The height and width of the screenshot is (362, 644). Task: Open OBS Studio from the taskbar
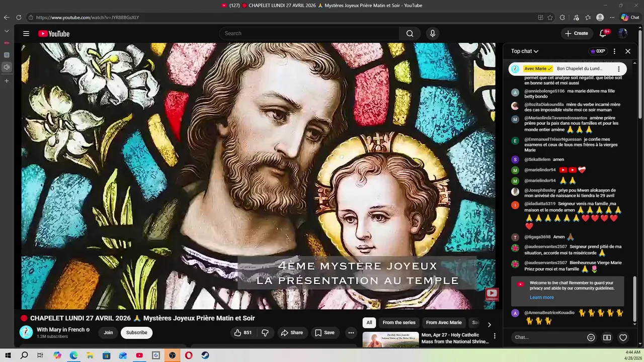point(172,355)
